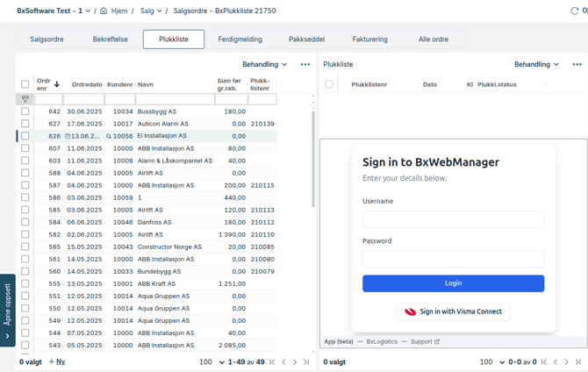Viewport: 588px width, 372px height.
Task: Click the Visma Connect logo icon
Action: [x=410, y=311]
